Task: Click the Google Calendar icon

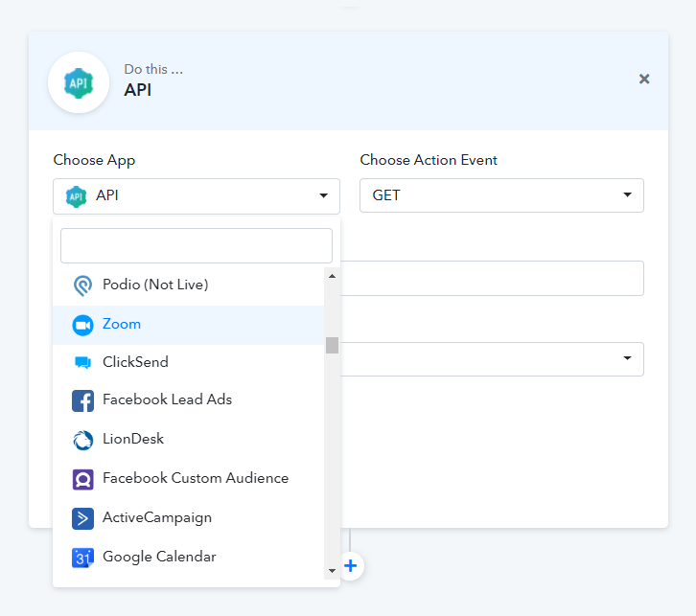Action: click(82, 558)
